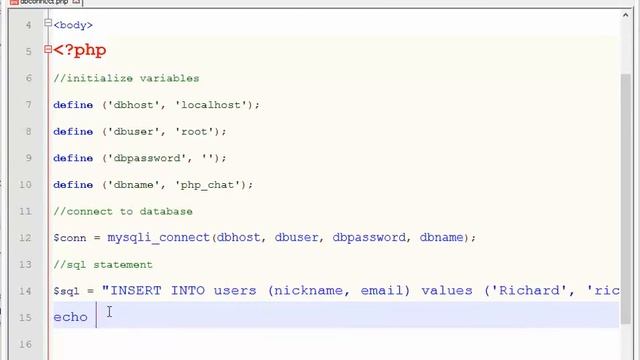Click the //connect to database comment

[x=123, y=211]
